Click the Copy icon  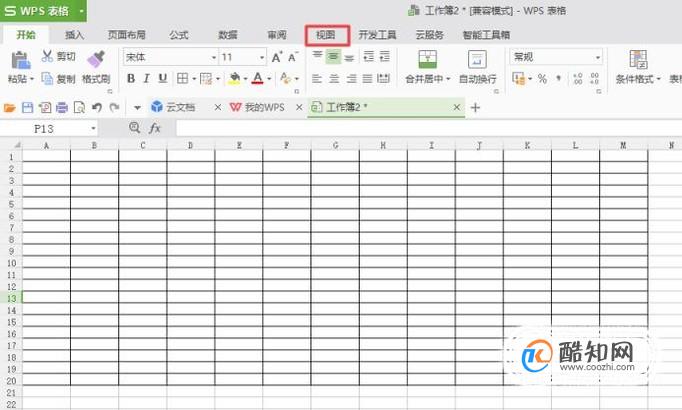pos(47,79)
